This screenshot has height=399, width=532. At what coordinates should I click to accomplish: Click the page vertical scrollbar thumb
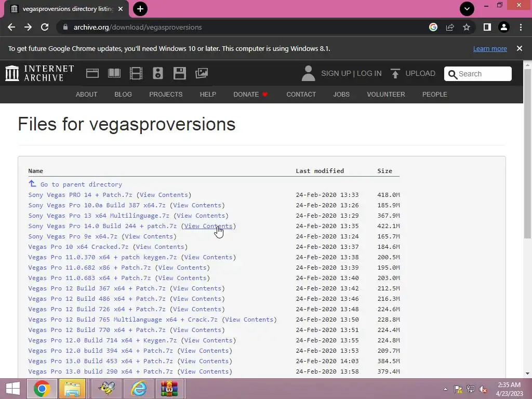point(528,153)
